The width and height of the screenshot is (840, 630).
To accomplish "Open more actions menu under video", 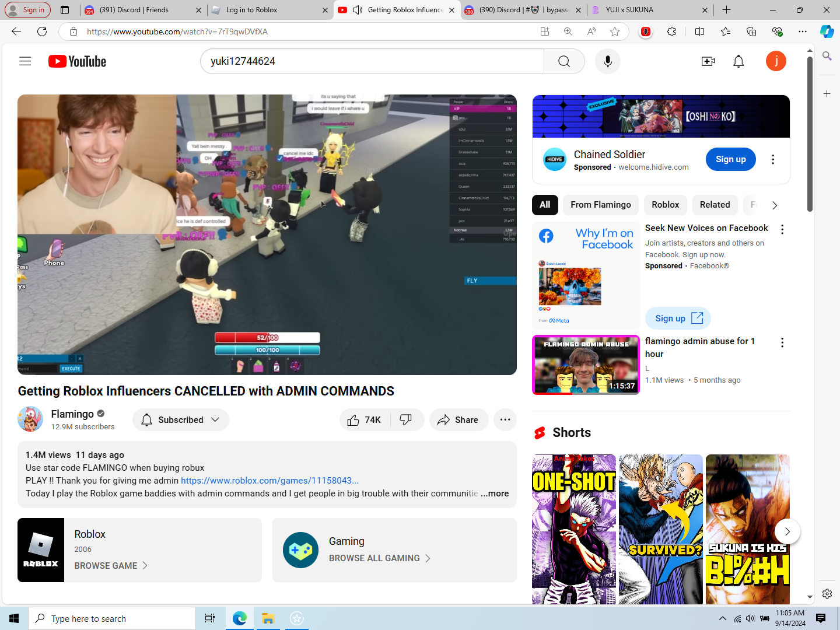I will (x=505, y=420).
